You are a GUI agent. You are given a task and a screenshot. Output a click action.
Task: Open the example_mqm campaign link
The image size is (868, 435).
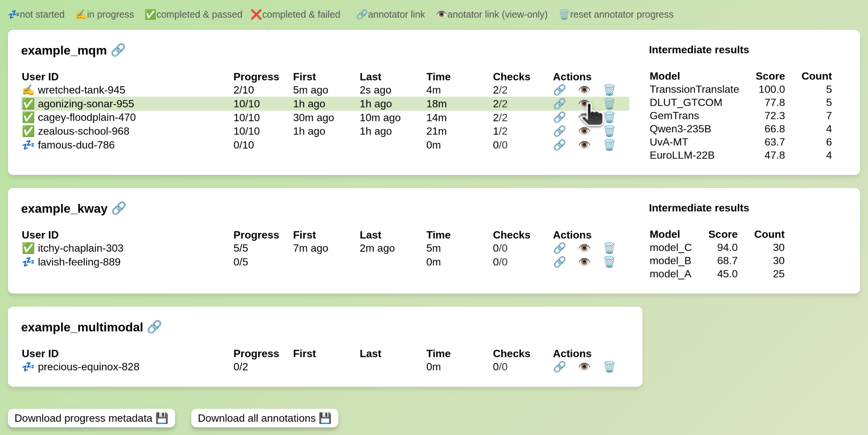pyautogui.click(x=118, y=50)
